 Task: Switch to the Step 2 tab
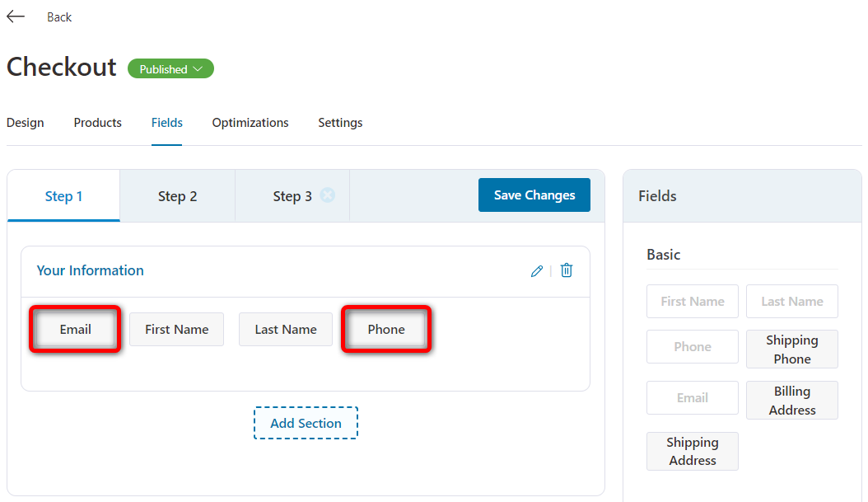tap(178, 196)
